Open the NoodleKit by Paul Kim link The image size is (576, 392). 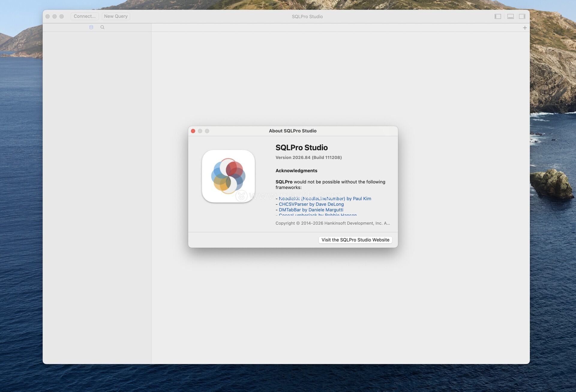325,198
